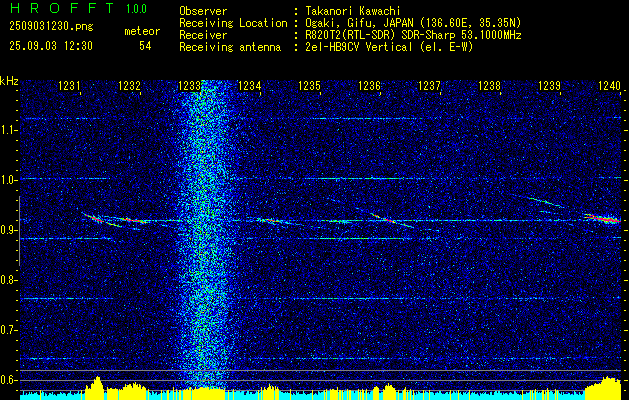This screenshot has height=400, width=629.
Task: Click the 0.8 kHz frequency label
Action: [x=8, y=280]
